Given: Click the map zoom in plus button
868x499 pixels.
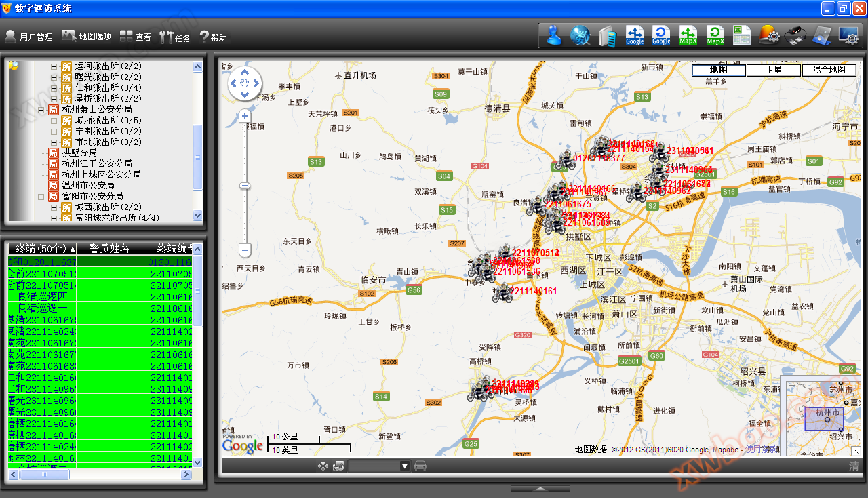Looking at the screenshot, I should pos(245,116).
